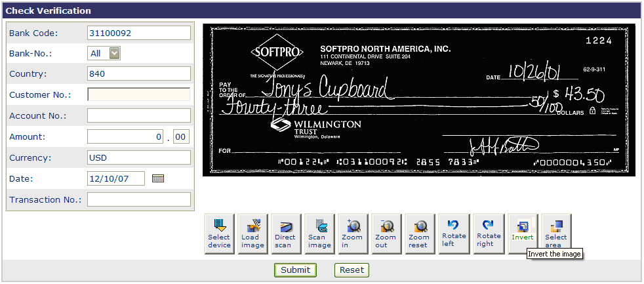The image size is (644, 284).
Task: Click the Account No. text box
Action: tap(138, 115)
